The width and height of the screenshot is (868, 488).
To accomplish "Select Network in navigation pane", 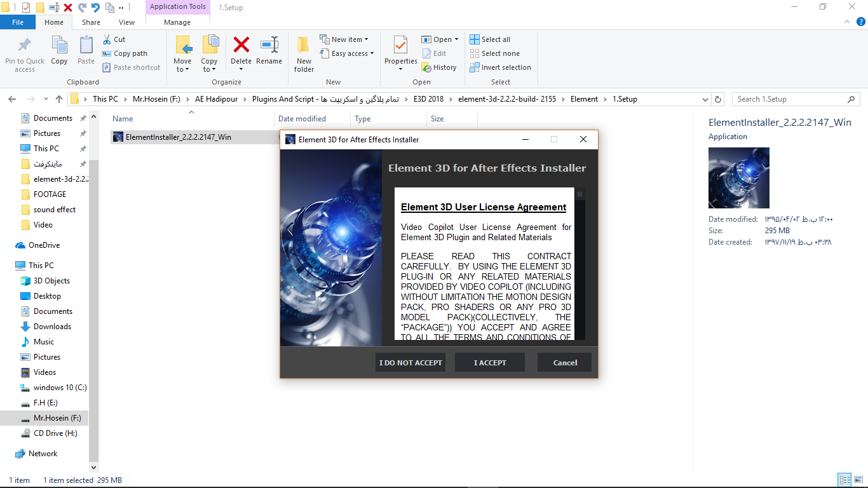I will 43,454.
